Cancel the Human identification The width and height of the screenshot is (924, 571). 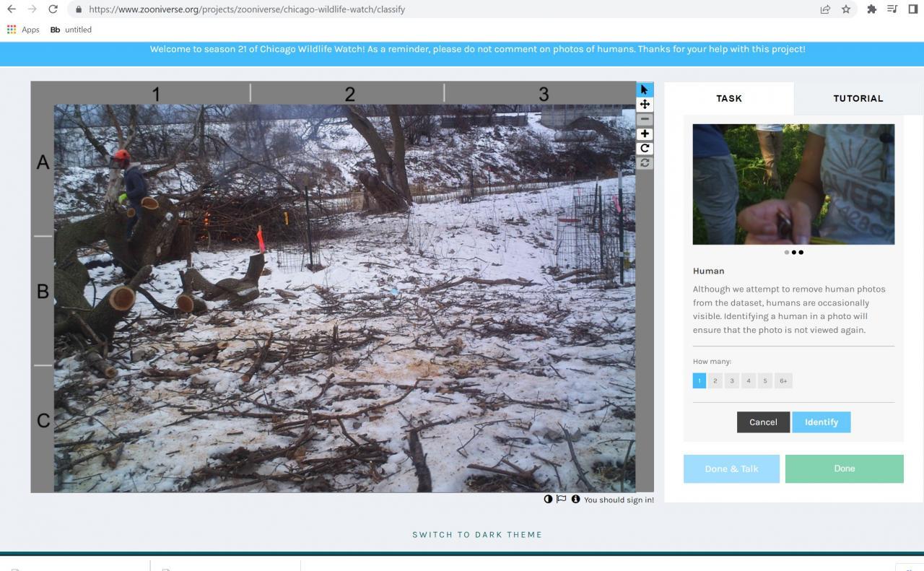coord(763,422)
